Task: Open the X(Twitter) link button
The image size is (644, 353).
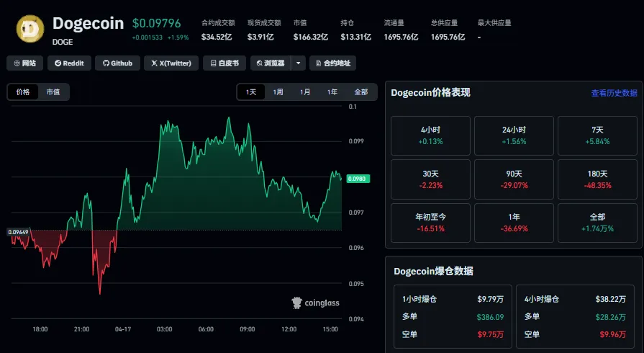Action: (171, 63)
